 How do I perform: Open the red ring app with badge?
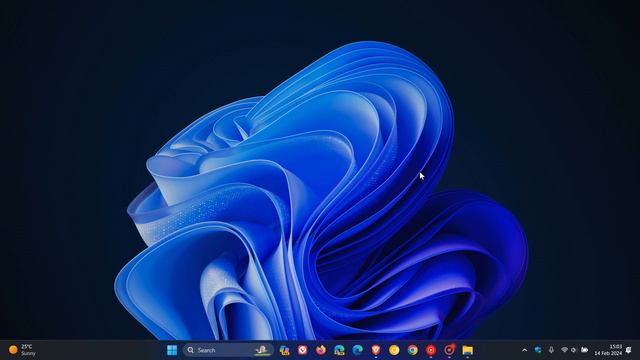[x=449, y=350]
